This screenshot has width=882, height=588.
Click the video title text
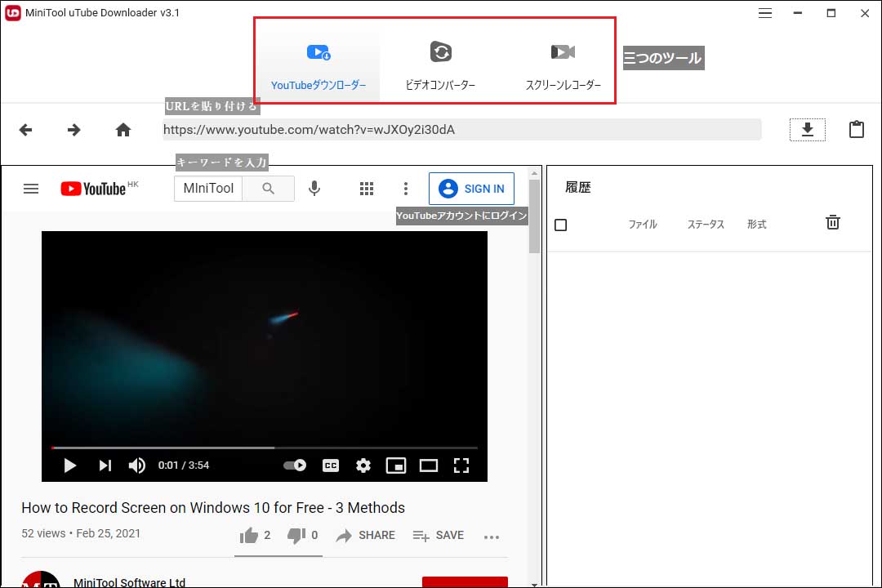pos(213,507)
